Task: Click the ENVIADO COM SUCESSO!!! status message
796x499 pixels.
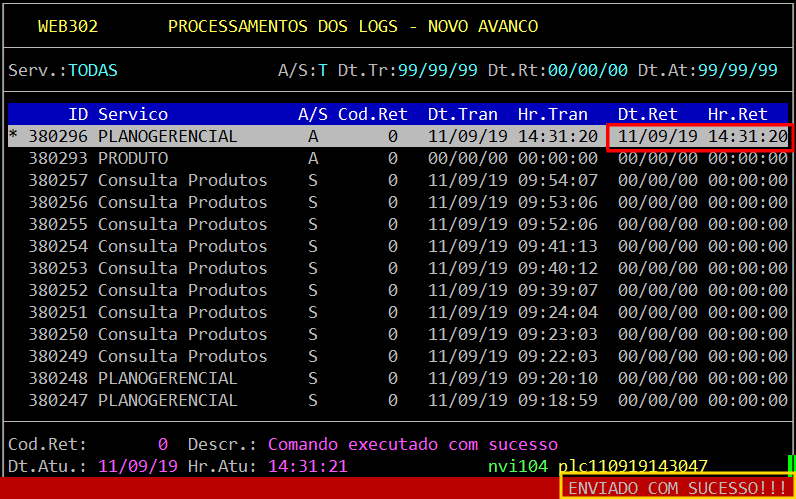Action: tap(677, 487)
